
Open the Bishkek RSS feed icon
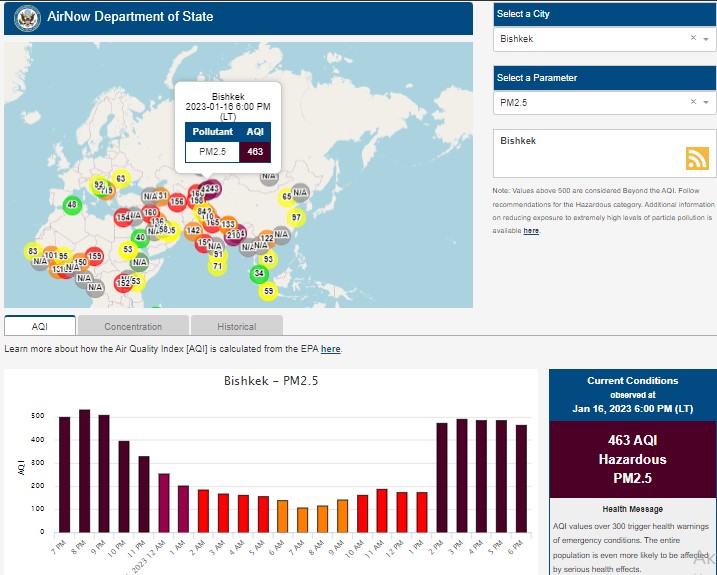(x=697, y=158)
